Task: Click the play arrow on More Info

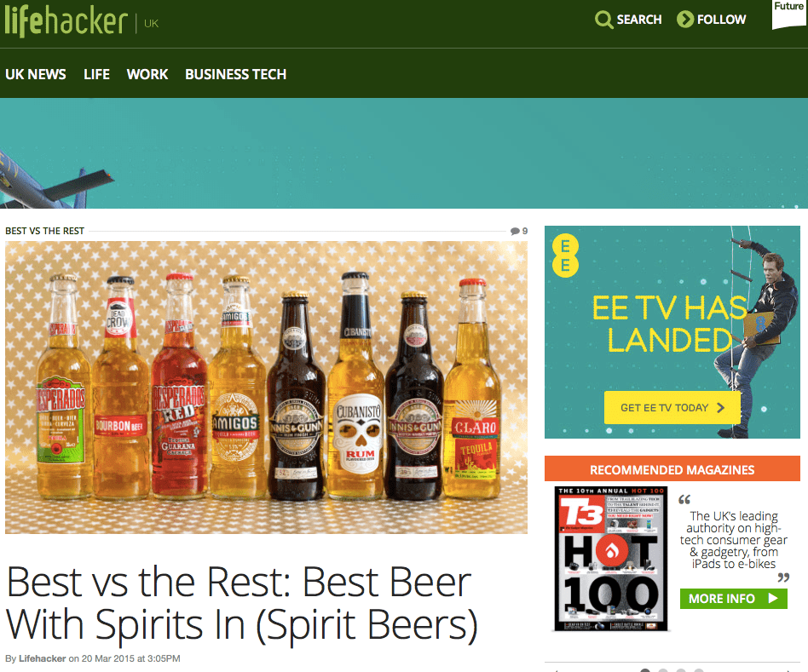Action: coord(773,599)
